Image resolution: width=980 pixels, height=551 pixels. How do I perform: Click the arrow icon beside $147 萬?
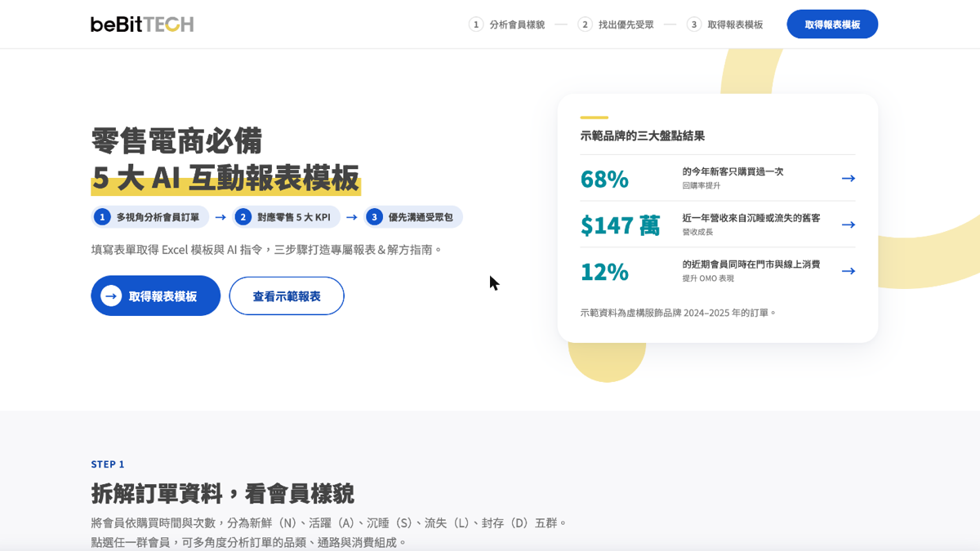point(848,224)
